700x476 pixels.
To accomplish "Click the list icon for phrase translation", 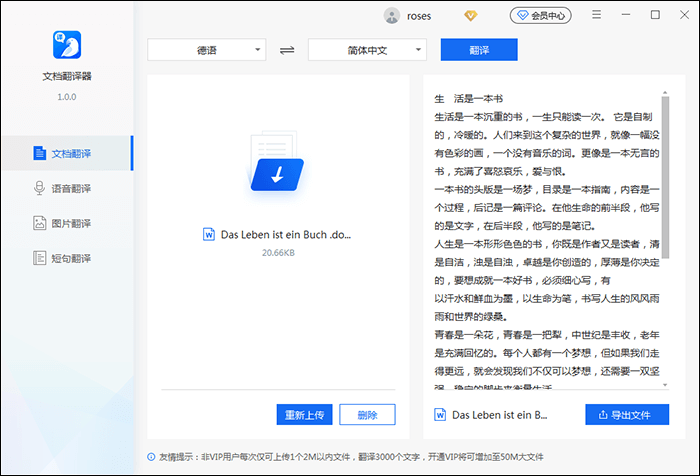I will [x=39, y=258].
